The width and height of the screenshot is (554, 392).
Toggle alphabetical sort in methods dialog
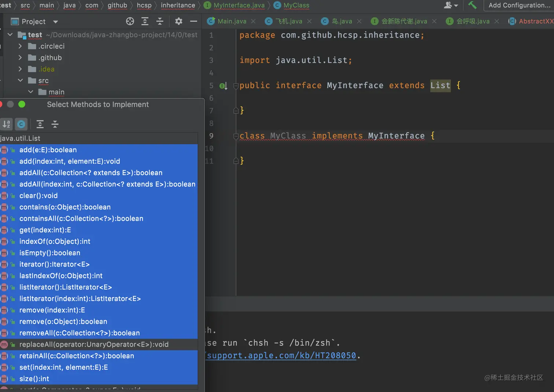tap(7, 124)
